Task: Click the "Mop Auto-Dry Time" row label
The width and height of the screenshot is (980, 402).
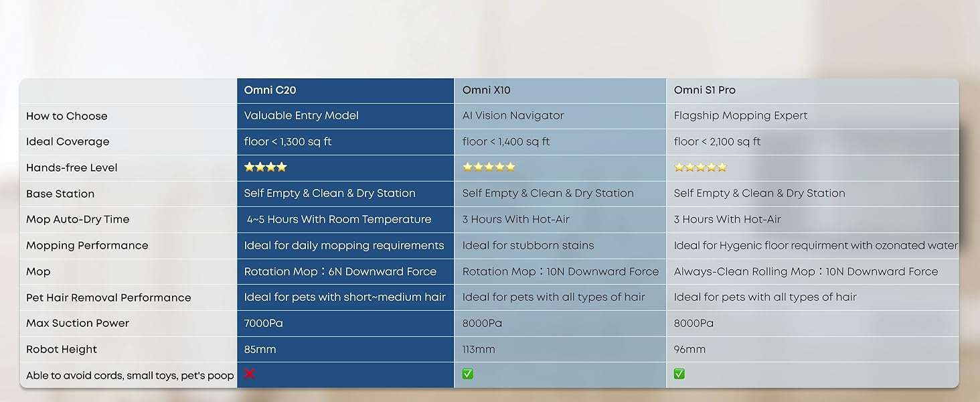Action: click(x=78, y=219)
